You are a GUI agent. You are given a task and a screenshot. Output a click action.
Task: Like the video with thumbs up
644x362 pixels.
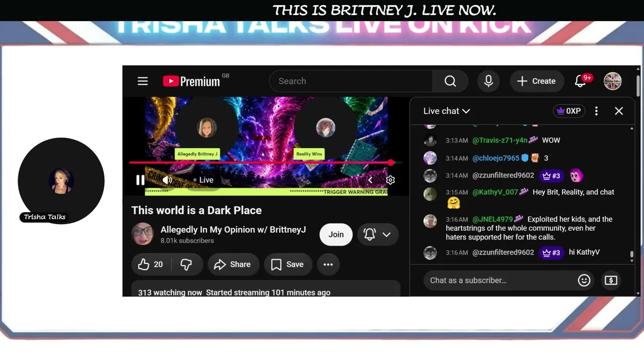point(151,264)
